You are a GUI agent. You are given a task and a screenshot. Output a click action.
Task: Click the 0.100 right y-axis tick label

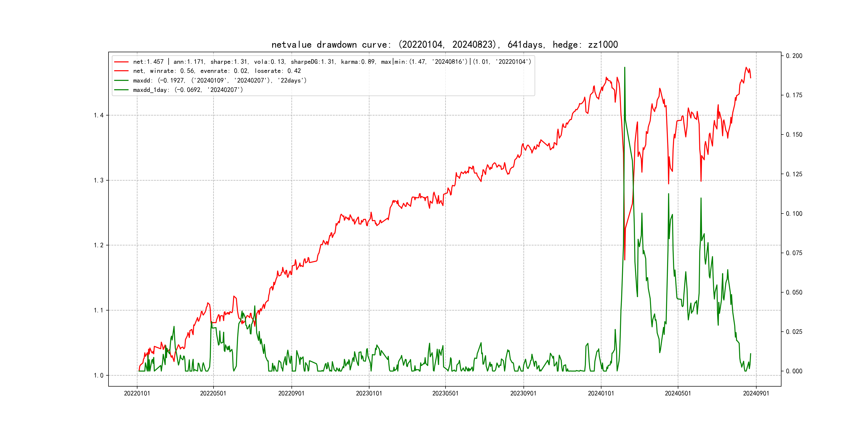(794, 214)
